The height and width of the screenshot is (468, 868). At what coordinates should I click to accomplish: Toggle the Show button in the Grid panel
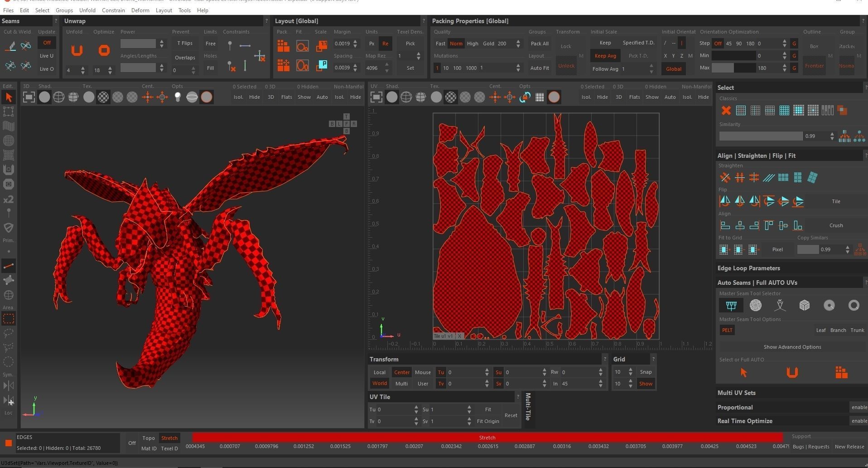click(646, 384)
